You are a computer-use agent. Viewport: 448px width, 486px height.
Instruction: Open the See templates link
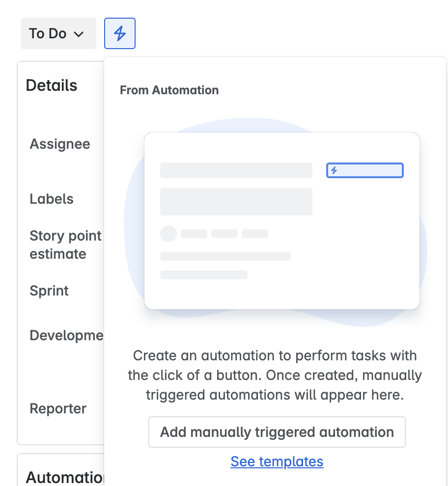click(x=277, y=461)
